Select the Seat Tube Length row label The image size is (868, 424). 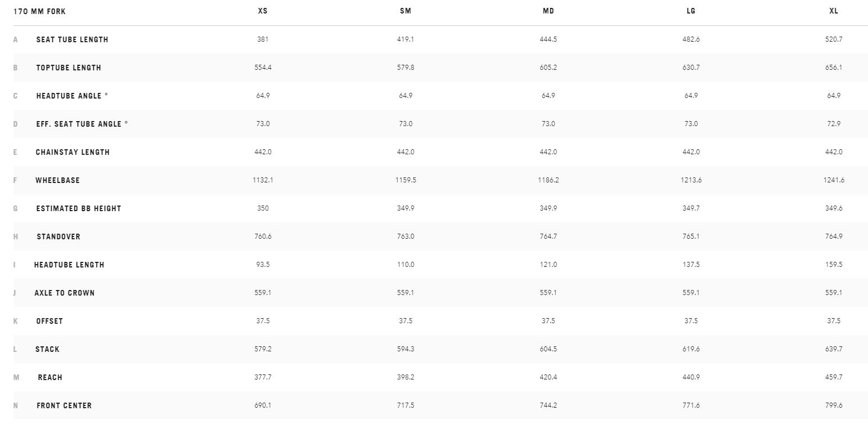(72, 39)
